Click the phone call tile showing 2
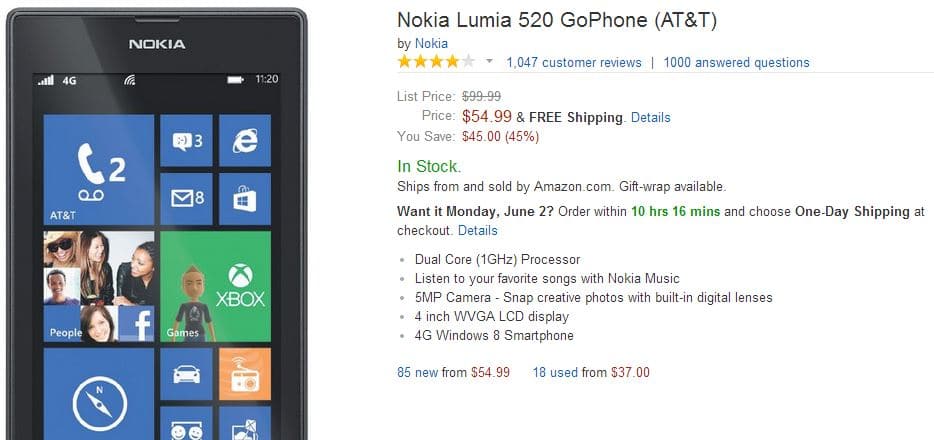Screen dimensions: 934x440 [x=98, y=170]
